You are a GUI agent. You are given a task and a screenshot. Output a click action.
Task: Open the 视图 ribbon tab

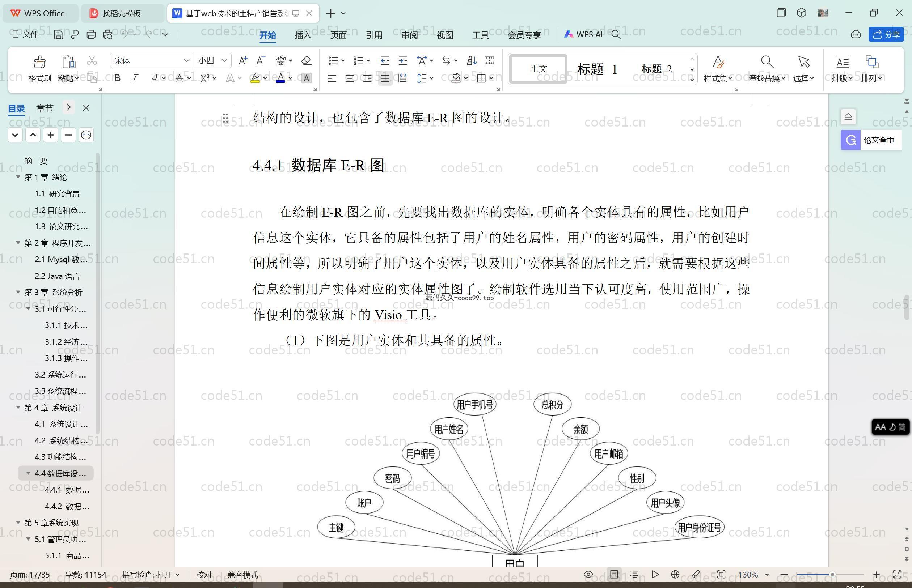pos(445,35)
